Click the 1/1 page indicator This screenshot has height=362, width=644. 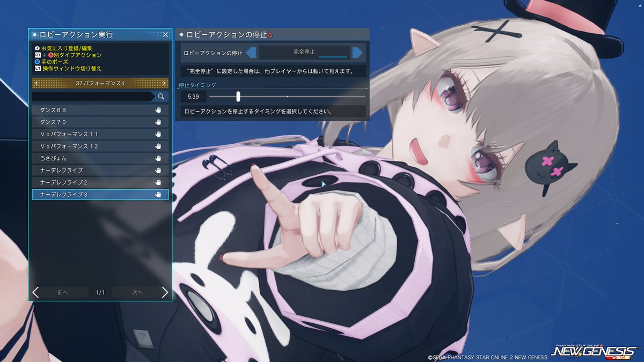point(100,292)
